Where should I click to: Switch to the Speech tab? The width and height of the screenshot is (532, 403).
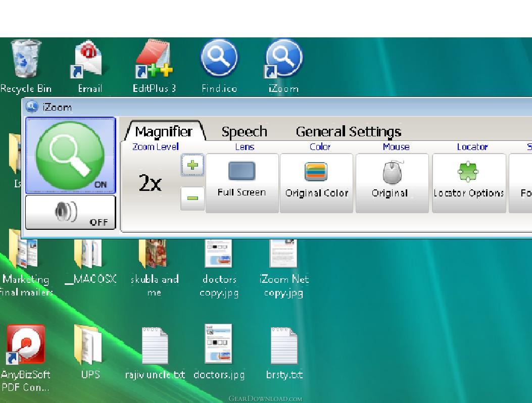pos(245,132)
